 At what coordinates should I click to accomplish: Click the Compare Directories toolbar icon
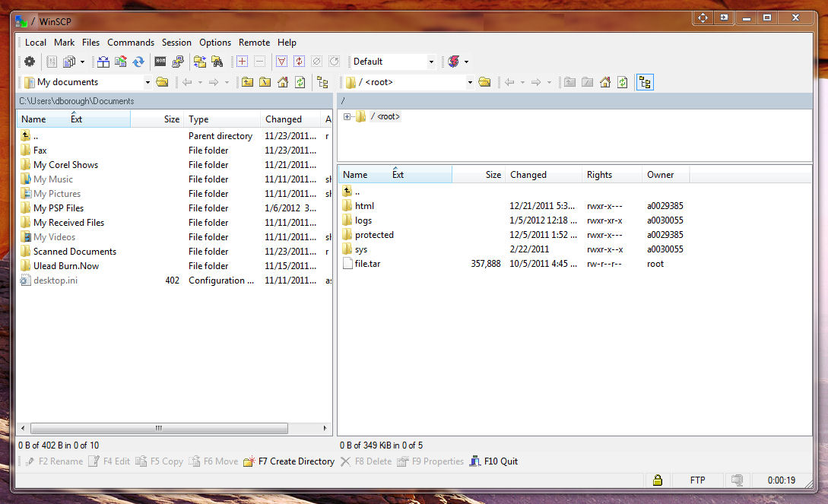click(103, 62)
